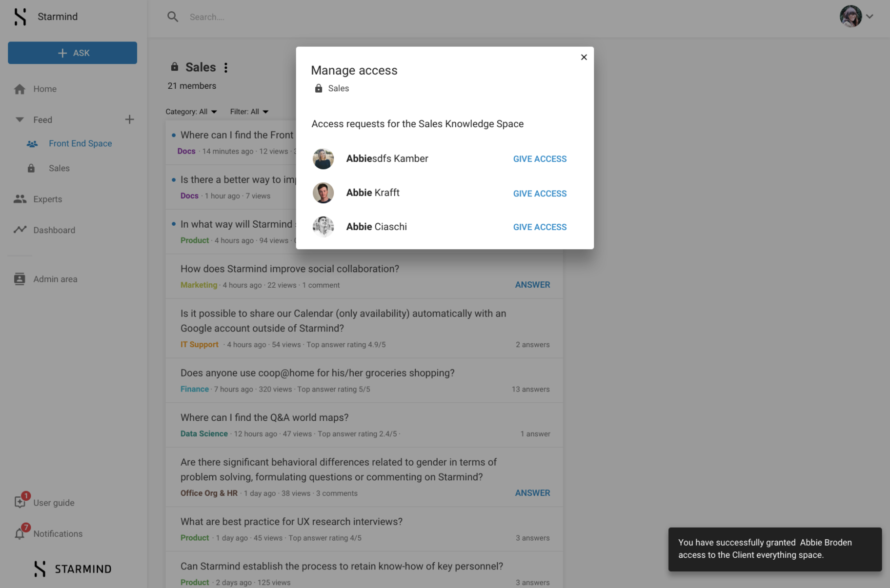Add a feed with the plus icon
This screenshot has height=588, width=890.
129,119
